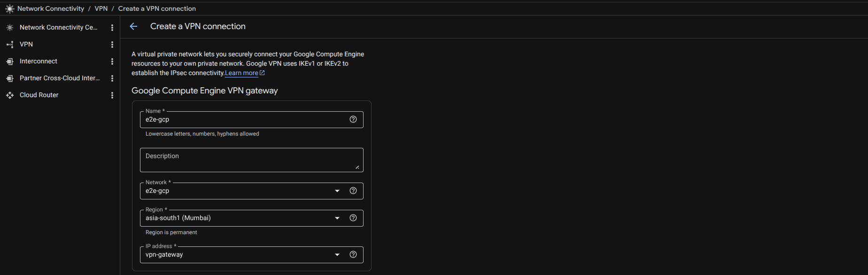
Task: Open more options for VPN
Action: [112, 45]
